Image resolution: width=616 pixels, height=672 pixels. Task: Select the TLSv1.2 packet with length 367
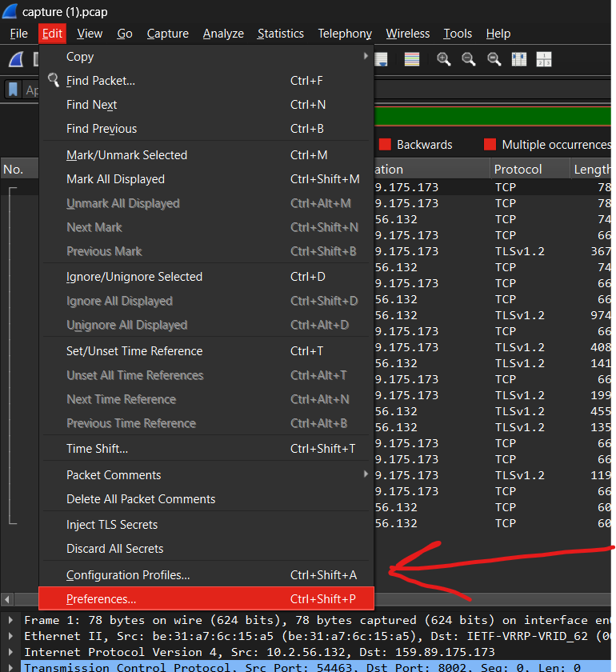(x=493, y=251)
